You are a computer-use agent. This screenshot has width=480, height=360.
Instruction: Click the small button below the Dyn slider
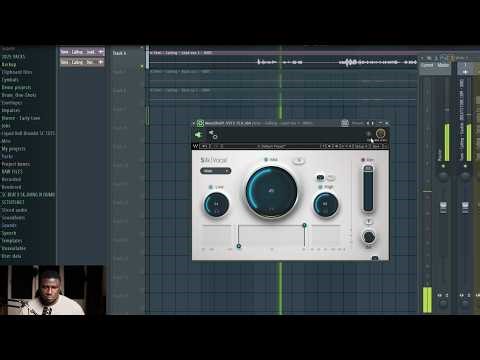pos(369,222)
